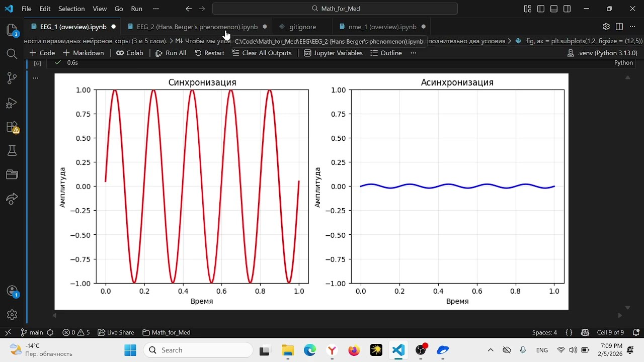Screen dimensions: 644x362
Task: Go back with the title bar left arrow
Action: pos(189,9)
